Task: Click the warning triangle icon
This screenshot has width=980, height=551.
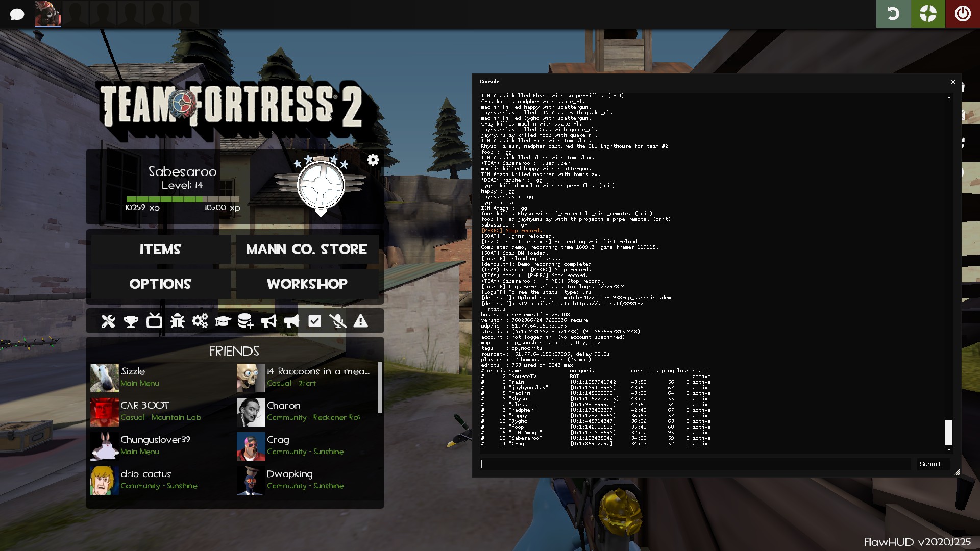Action: tap(361, 321)
